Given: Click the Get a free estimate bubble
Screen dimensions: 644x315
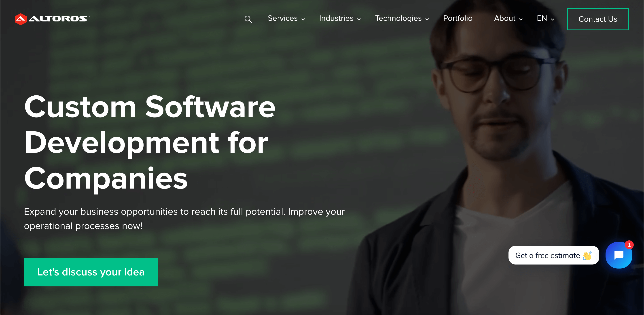Looking at the screenshot, I should pyautogui.click(x=553, y=255).
